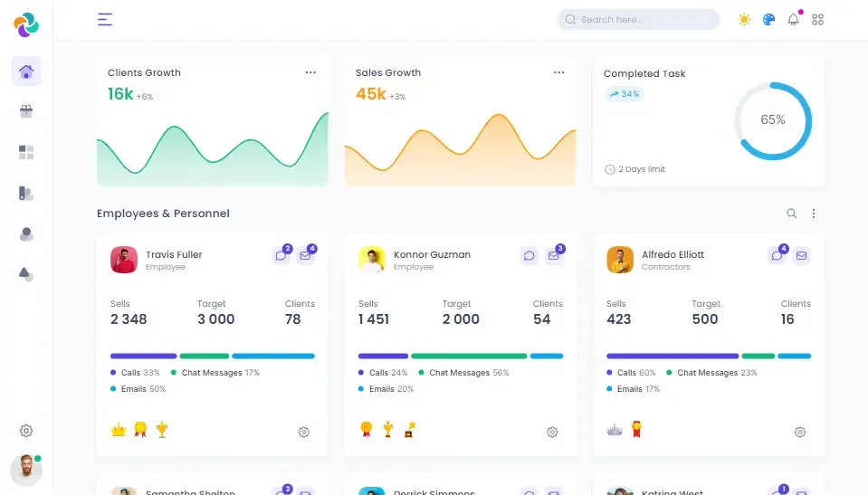Open notifications bell
868x495 pixels.
tap(794, 19)
